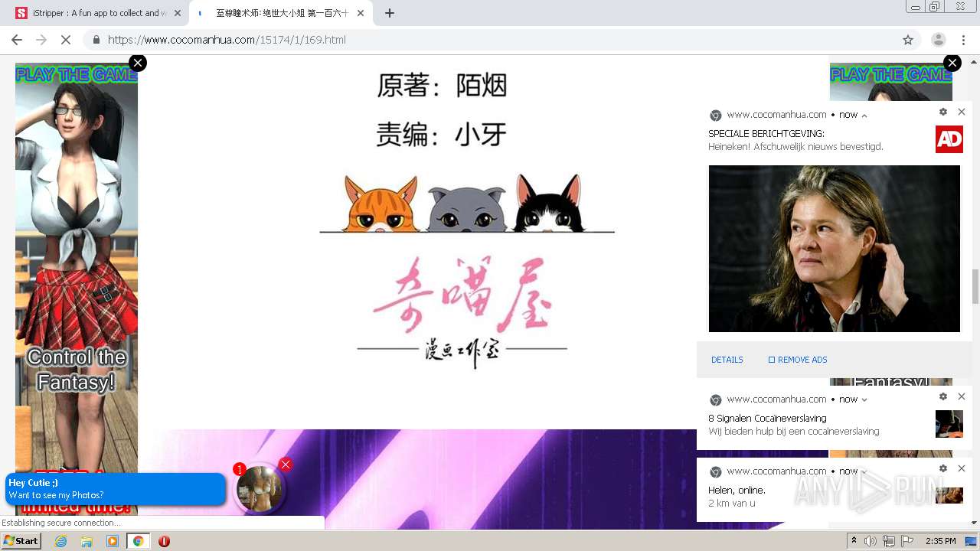Open the Windows Start menu
This screenshot has height=551, width=980.
tap(21, 541)
